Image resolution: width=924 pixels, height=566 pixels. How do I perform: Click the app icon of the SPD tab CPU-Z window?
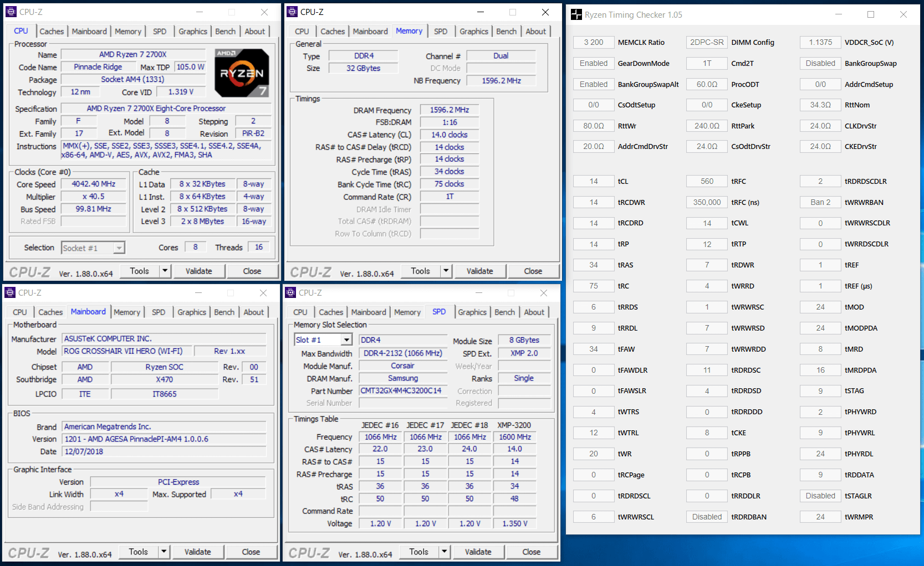pyautogui.click(x=291, y=292)
